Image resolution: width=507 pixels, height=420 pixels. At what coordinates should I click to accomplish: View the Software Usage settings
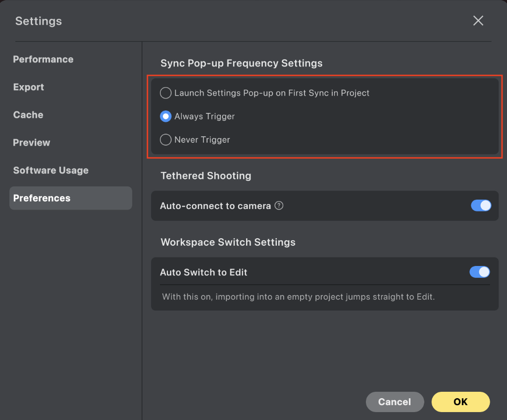(51, 170)
